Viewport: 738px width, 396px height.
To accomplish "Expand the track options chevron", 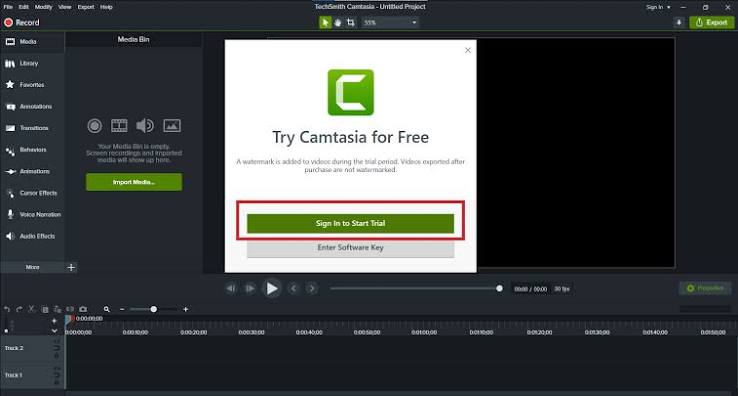I will [54, 331].
